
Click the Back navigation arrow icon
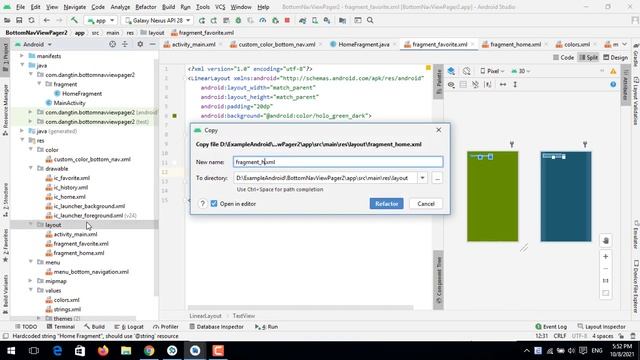(47, 20)
